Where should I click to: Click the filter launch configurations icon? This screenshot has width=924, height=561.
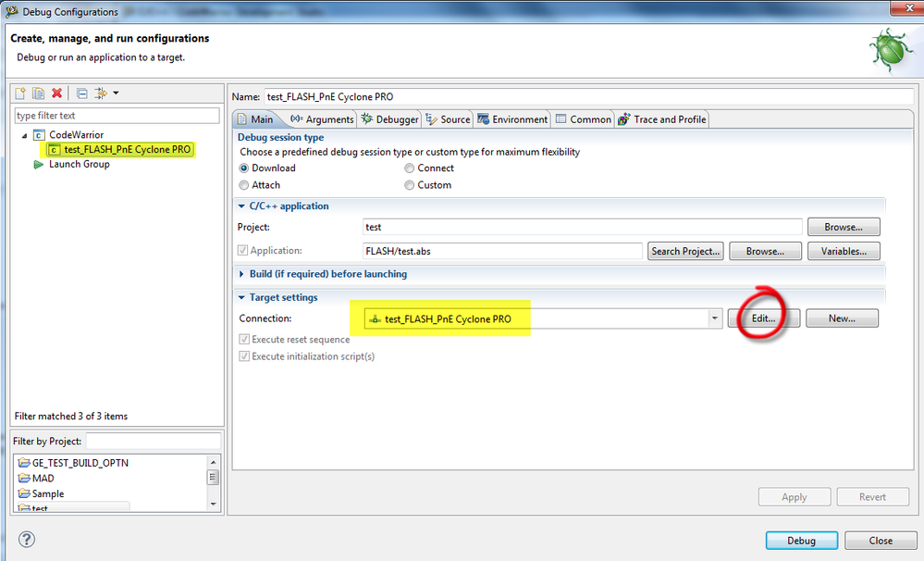pos(102,93)
